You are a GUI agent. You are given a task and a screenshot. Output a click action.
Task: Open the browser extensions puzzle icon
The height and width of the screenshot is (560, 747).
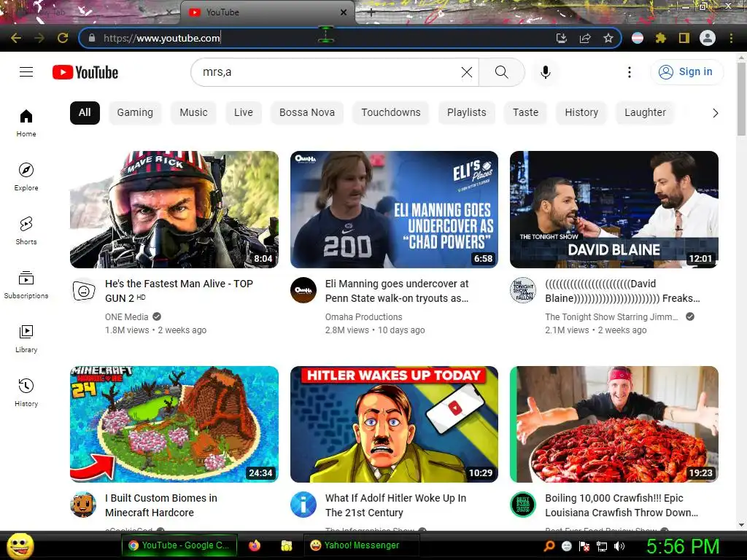point(661,38)
